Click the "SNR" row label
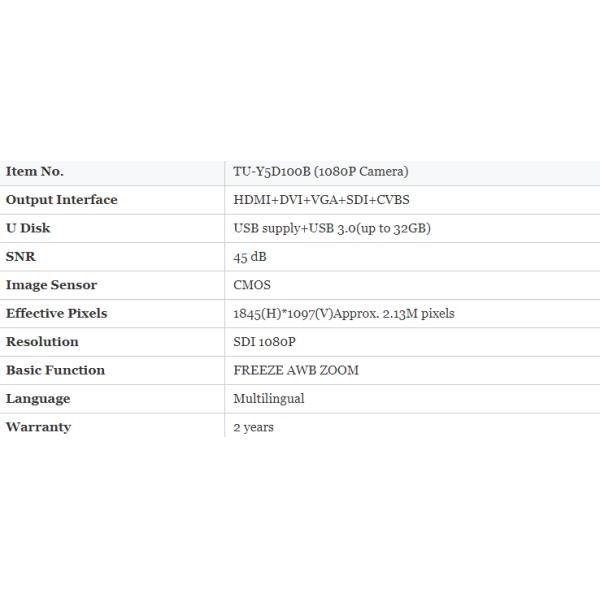600x600 pixels. pos(21,257)
